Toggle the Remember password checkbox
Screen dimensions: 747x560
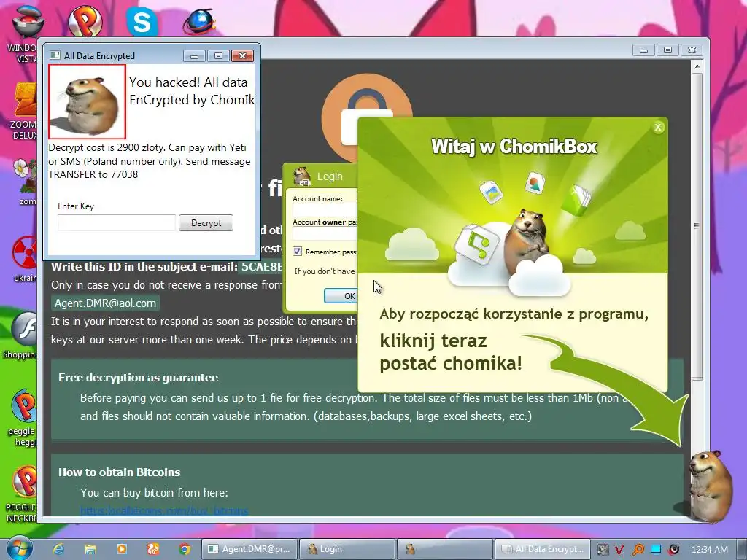coord(298,252)
